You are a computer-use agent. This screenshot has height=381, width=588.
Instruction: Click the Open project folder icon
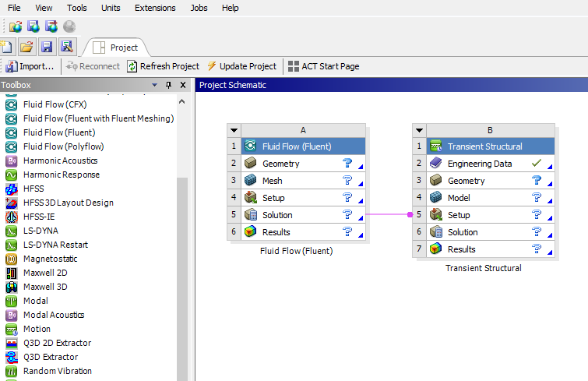(x=26, y=47)
